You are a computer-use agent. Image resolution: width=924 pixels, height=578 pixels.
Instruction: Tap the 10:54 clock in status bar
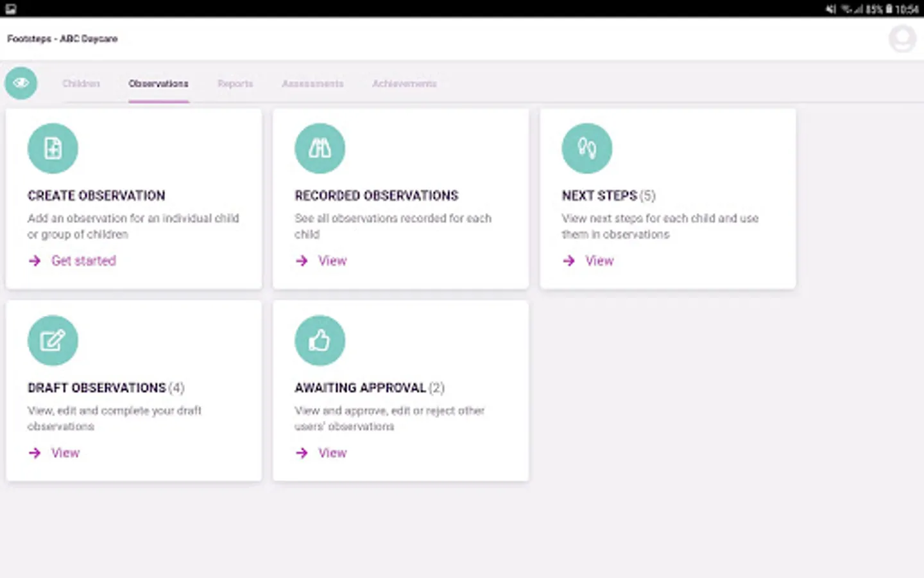pyautogui.click(x=907, y=9)
